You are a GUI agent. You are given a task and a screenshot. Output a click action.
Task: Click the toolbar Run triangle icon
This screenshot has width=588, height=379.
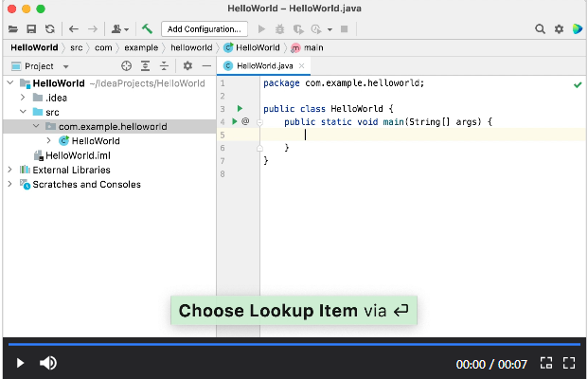(261, 28)
